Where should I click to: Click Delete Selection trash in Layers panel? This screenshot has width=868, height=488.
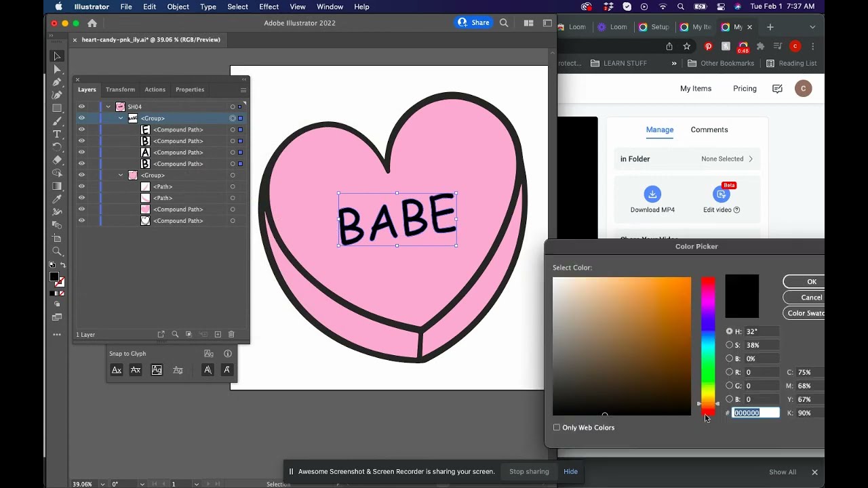point(231,334)
